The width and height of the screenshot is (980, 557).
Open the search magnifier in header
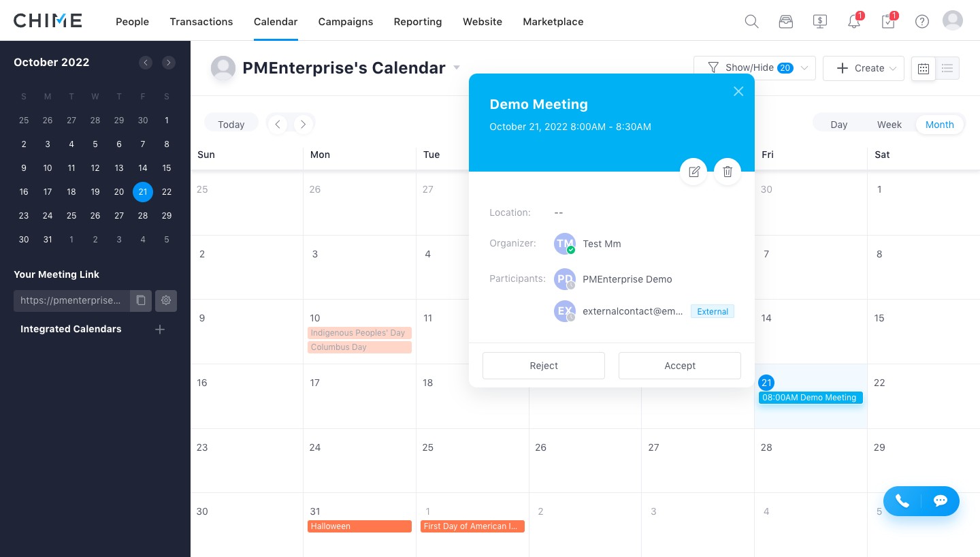tap(751, 21)
